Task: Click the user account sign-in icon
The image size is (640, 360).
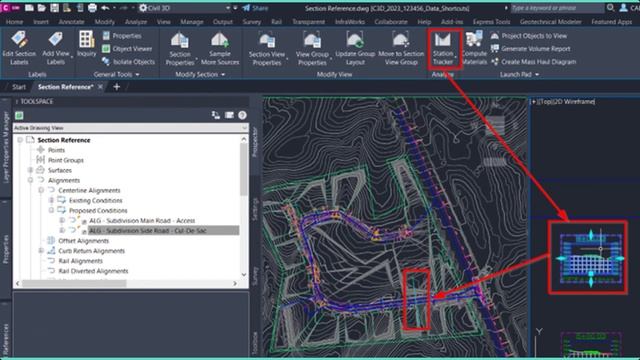Action: coord(623,8)
